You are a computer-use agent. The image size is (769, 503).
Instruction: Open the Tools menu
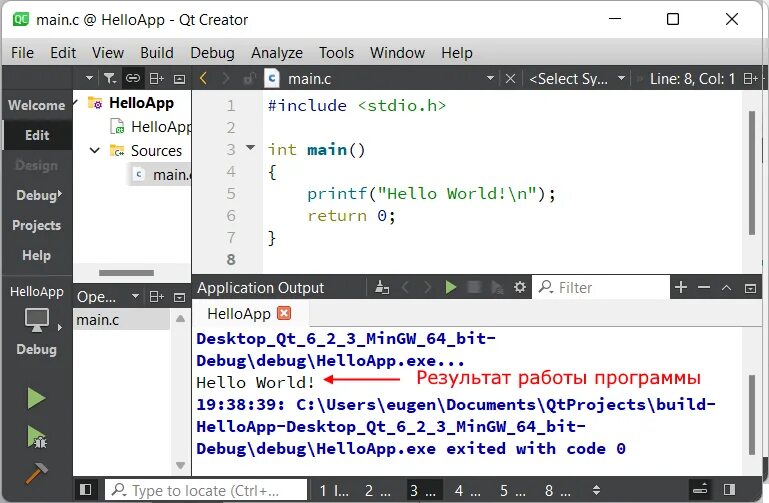pyautogui.click(x=336, y=52)
